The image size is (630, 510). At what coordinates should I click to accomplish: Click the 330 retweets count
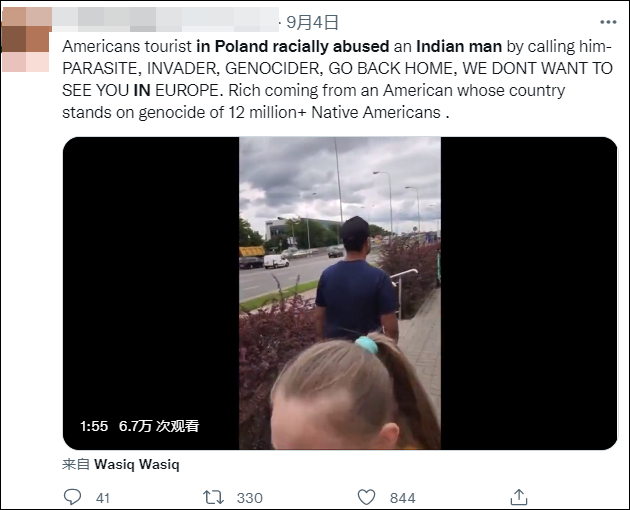(250, 498)
